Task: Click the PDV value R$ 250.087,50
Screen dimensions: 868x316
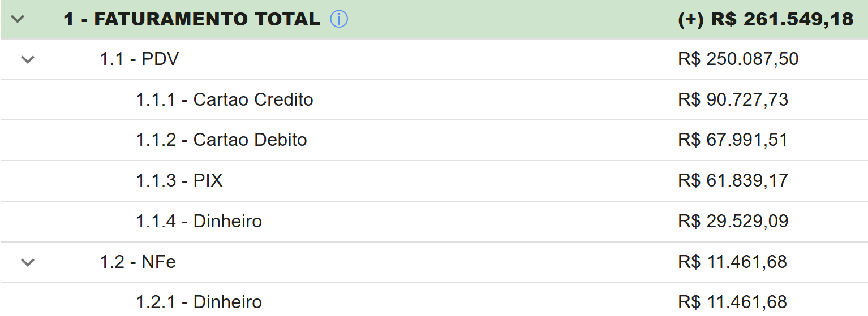Action: [738, 59]
